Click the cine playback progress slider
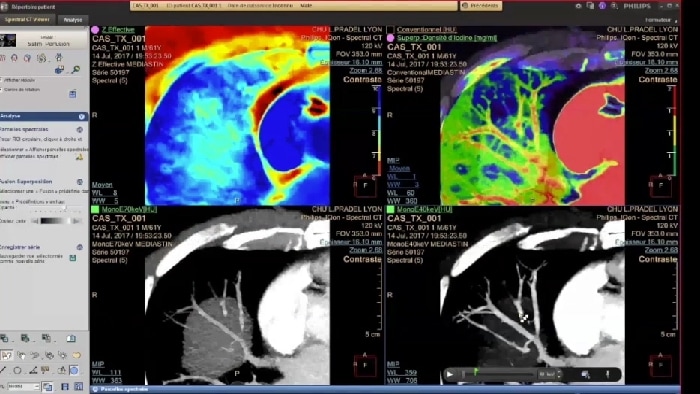This screenshot has width=700, height=394. (x=498, y=374)
